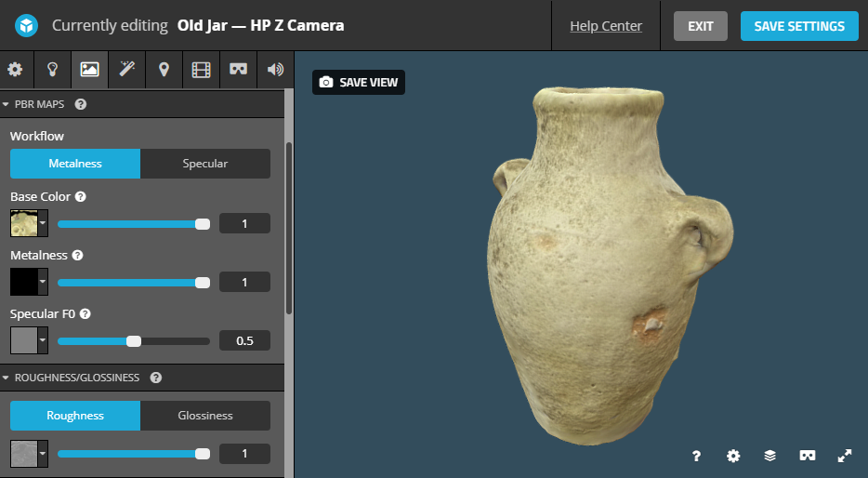868x478 pixels.
Task: Collapse the PBR Maps section
Action: (7, 104)
